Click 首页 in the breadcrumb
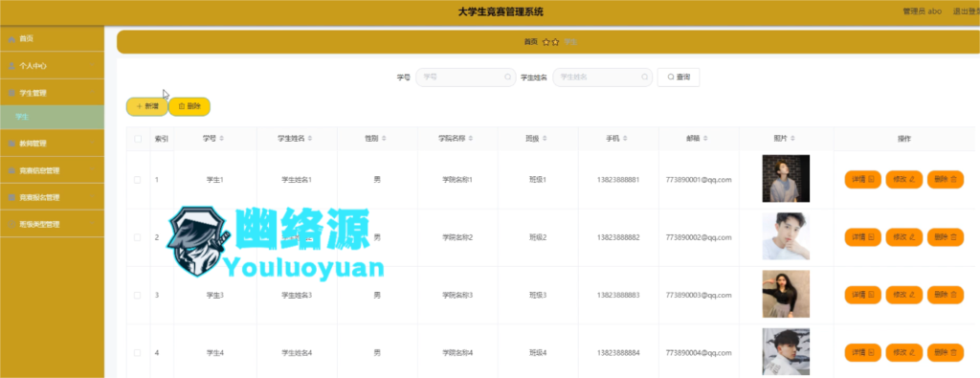The width and height of the screenshot is (980, 378). pos(530,42)
